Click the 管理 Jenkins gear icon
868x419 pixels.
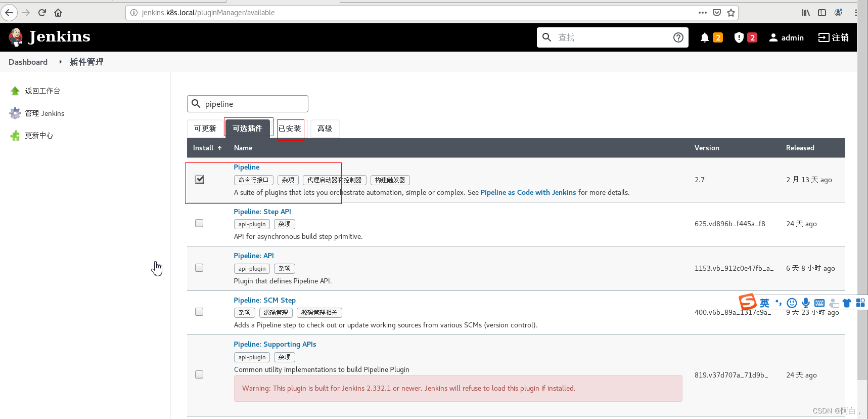tap(15, 113)
